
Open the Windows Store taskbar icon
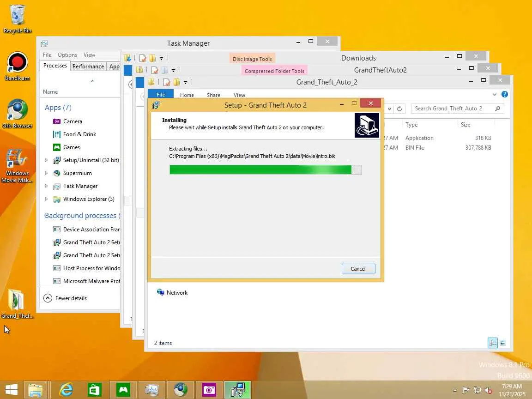[94, 390]
